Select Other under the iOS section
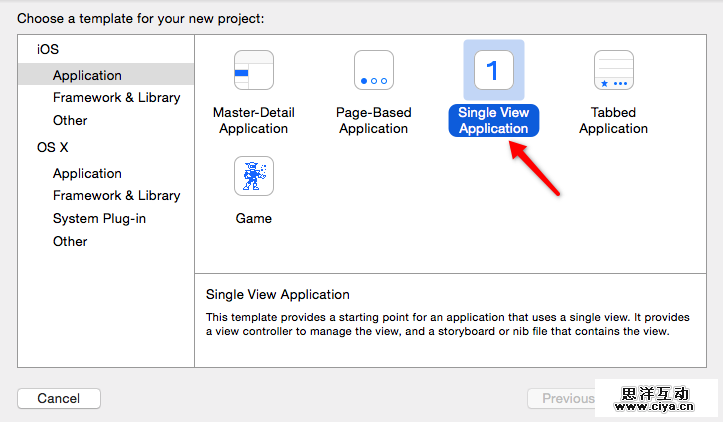 [70, 120]
